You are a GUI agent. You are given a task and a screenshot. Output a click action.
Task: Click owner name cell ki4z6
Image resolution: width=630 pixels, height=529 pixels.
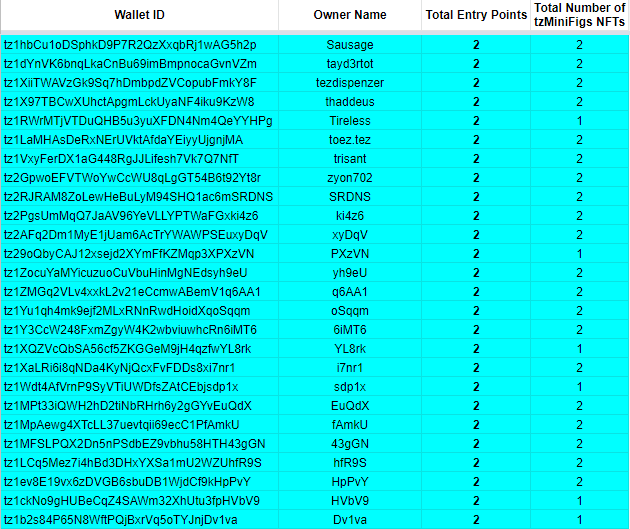pos(350,216)
